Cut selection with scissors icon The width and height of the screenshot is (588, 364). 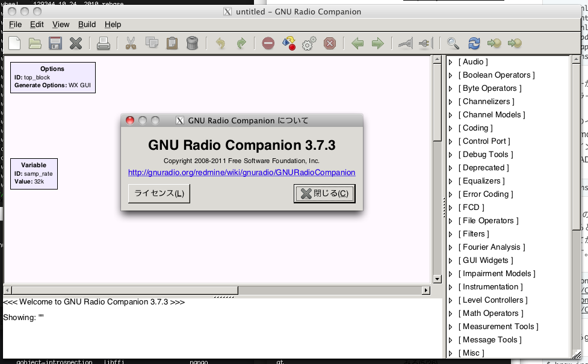coord(131,43)
